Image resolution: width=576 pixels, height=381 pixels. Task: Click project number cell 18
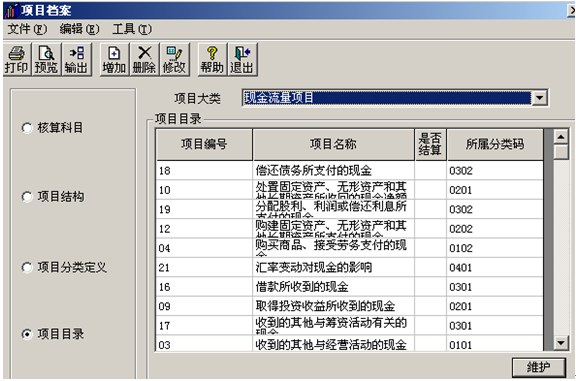tap(204, 170)
